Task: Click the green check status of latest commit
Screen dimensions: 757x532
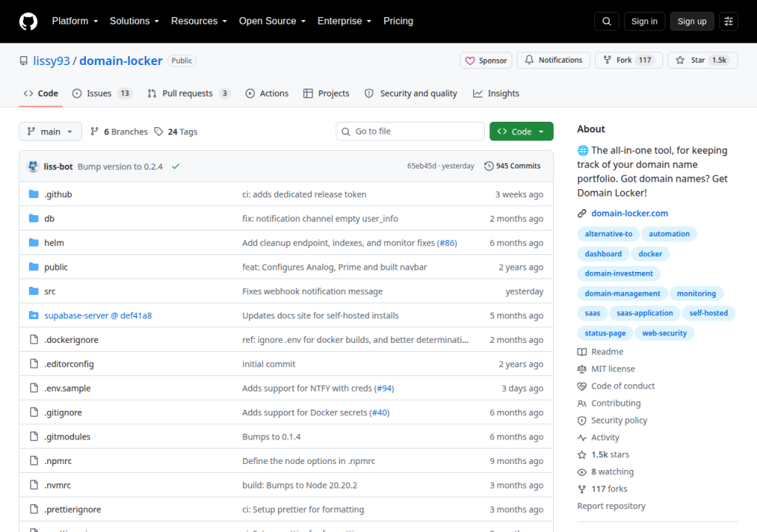Action: 176,166
